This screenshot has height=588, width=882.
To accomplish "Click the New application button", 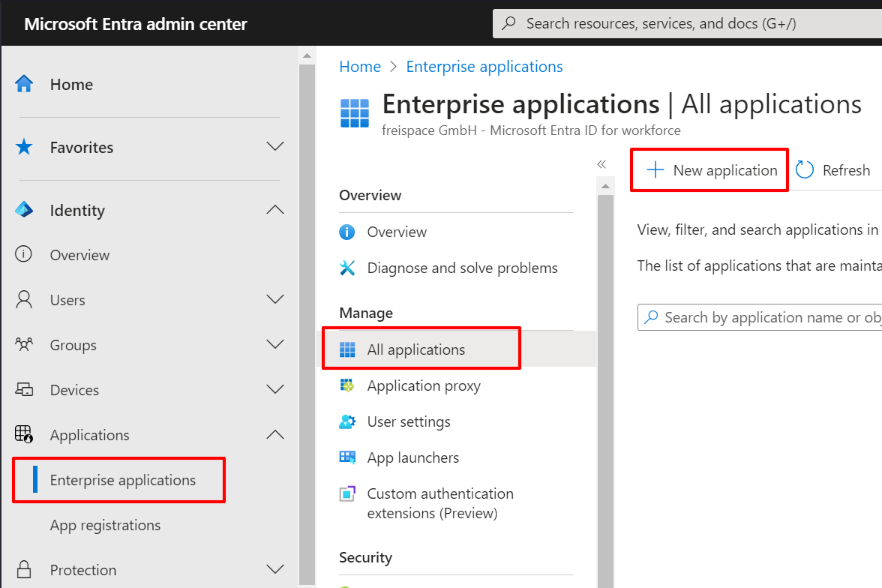I will click(x=708, y=169).
